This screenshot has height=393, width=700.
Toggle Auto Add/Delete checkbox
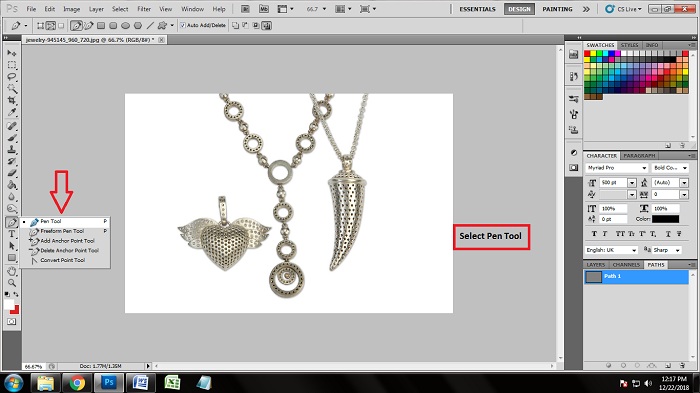pos(183,25)
